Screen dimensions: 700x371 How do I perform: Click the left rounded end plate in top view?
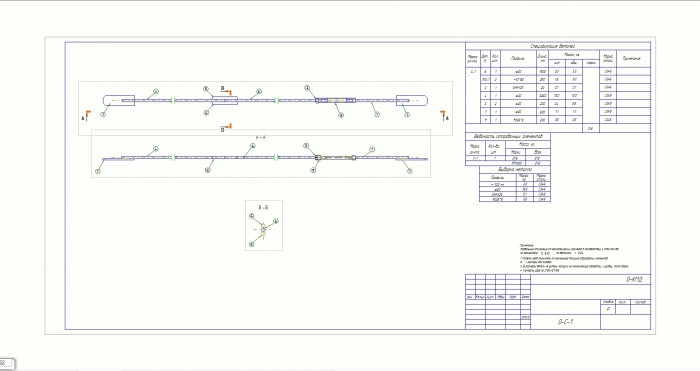[119, 100]
